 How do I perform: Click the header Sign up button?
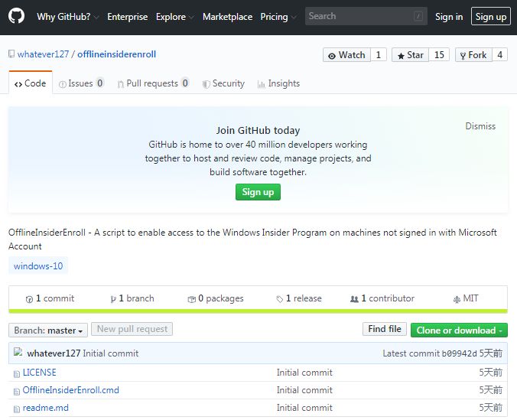tap(491, 17)
